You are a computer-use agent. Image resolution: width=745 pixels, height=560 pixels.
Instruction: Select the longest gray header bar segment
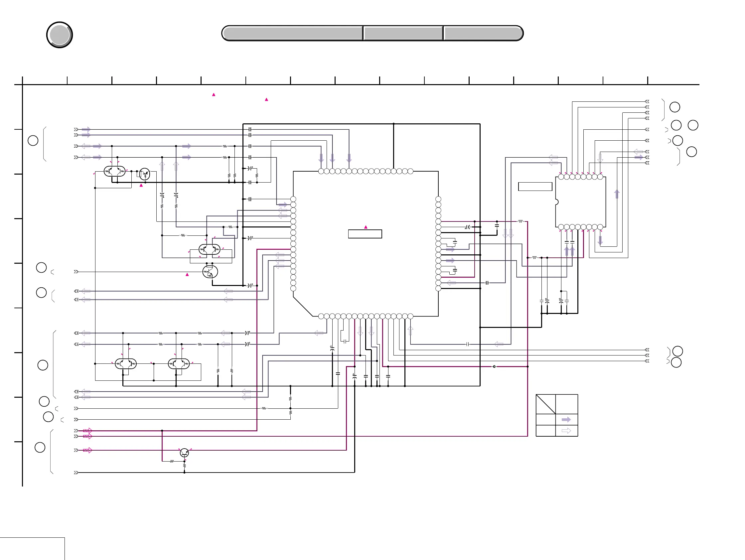pos(292,33)
